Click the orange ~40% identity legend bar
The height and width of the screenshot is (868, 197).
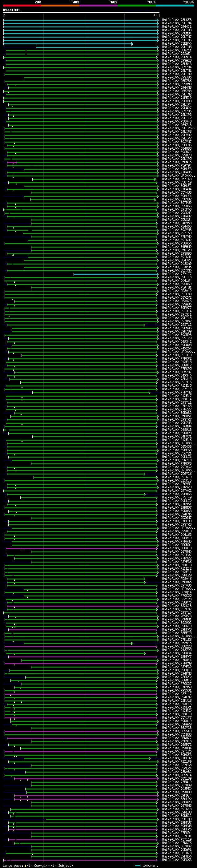[60, 6]
